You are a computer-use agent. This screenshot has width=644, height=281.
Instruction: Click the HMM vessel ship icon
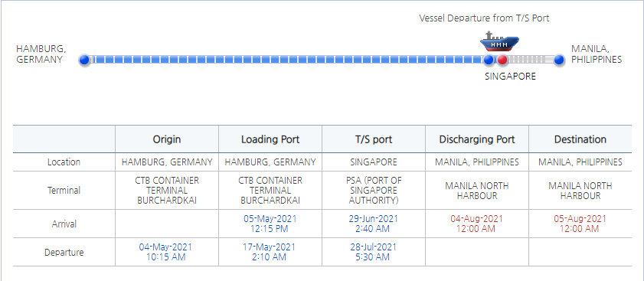point(499,41)
